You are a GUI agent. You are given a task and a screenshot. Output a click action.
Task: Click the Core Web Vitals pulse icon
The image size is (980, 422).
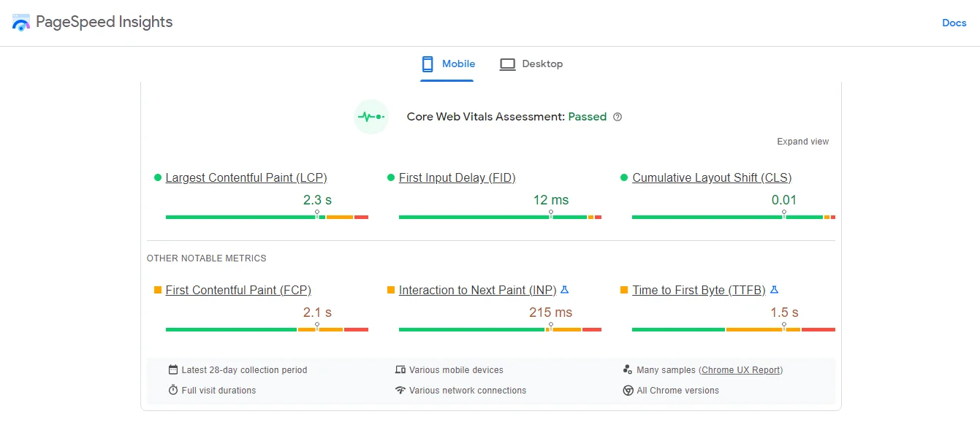[x=371, y=117]
